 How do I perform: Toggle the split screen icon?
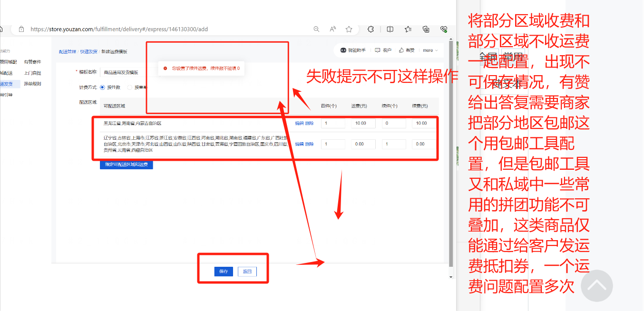click(x=390, y=29)
